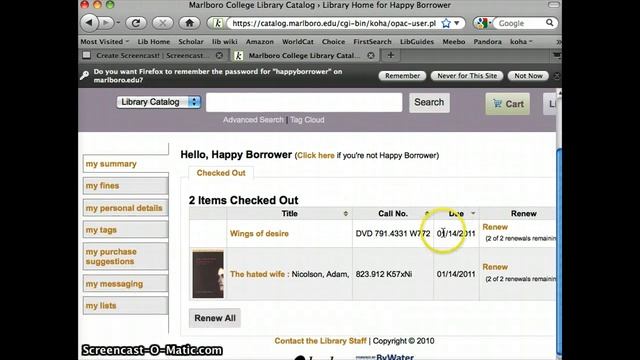The width and height of the screenshot is (640, 360).
Task: Follow Click here if not Happy Borrower
Action: click(x=316, y=156)
